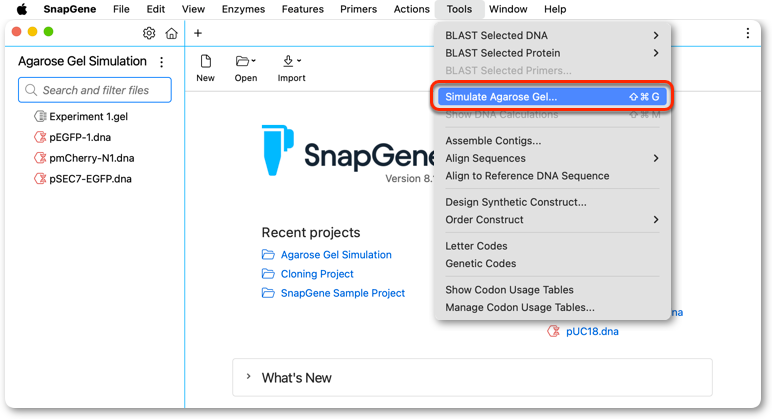Expand BLAST Selected DNA submenu
774x419 pixels.
tap(552, 36)
